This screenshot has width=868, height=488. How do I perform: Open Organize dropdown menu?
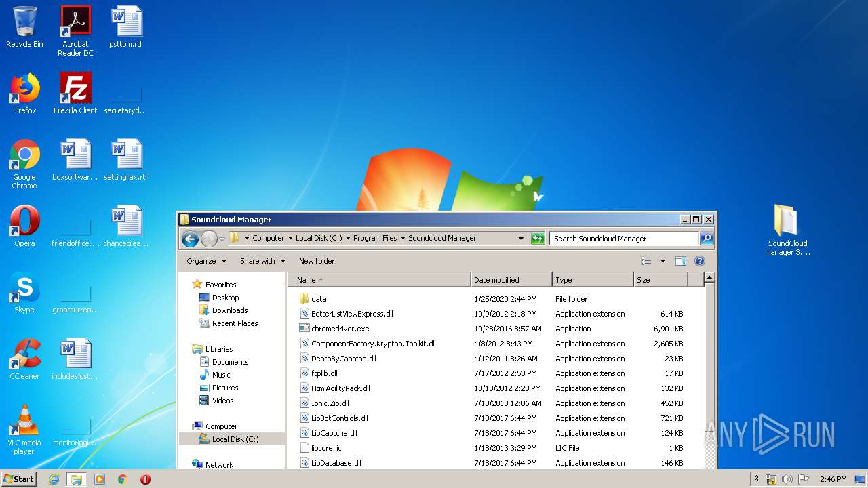[x=205, y=261]
